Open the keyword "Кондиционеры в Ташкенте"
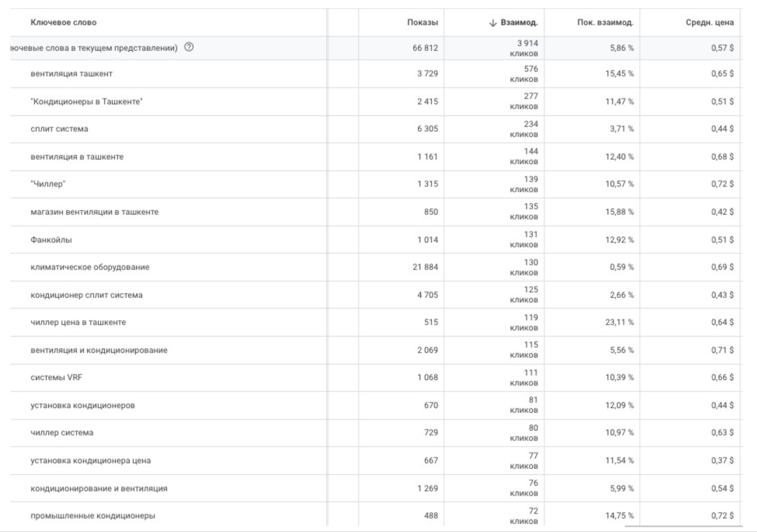 point(87,101)
